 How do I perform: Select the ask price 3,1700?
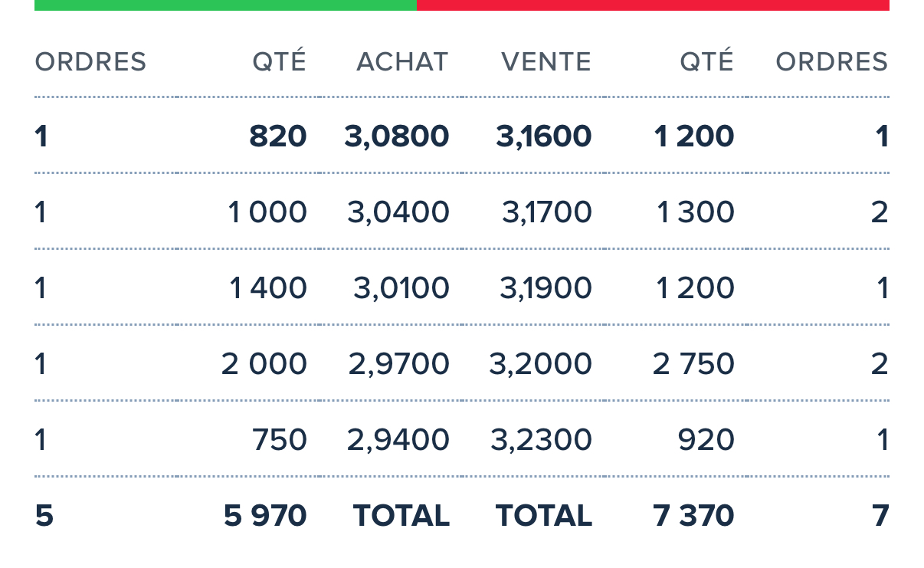coord(547,212)
